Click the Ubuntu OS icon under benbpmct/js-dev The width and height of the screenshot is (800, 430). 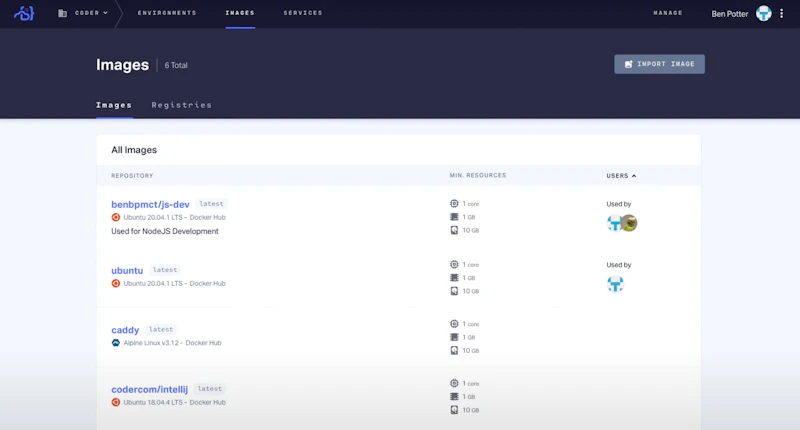click(x=116, y=217)
